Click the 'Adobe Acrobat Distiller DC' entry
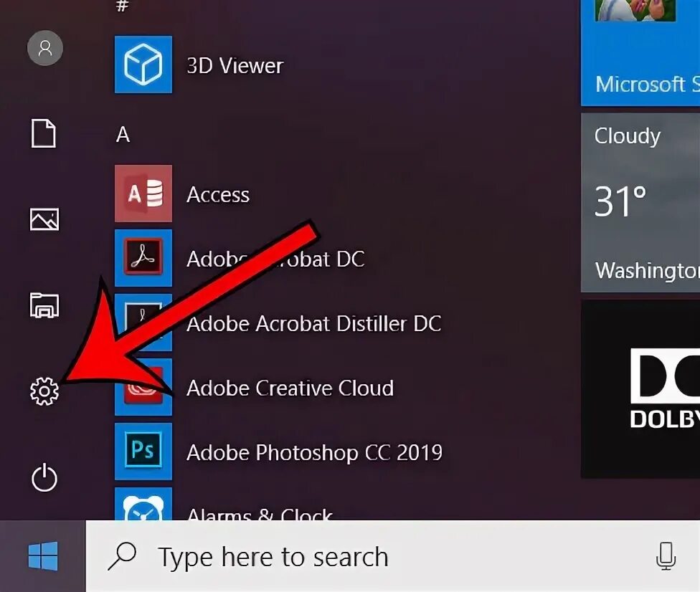This screenshot has width=700, height=592. pyautogui.click(x=314, y=323)
